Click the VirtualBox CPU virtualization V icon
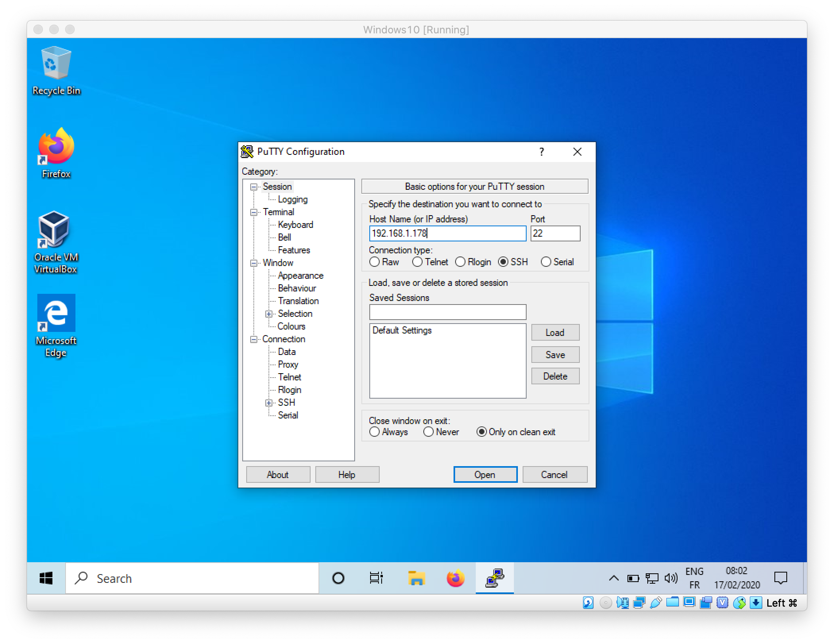 [x=722, y=603]
